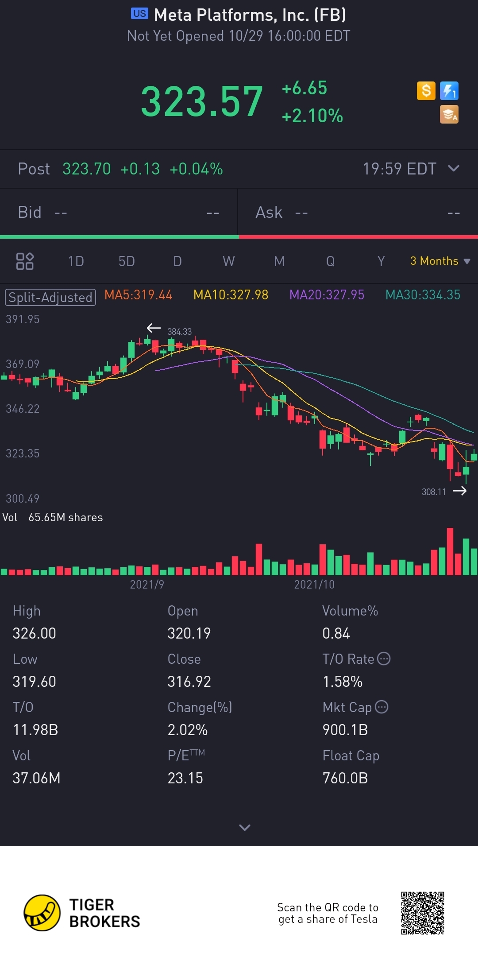The width and height of the screenshot is (478, 980).
Task: Open the 3 Months period dropdown
Action: pos(440,261)
